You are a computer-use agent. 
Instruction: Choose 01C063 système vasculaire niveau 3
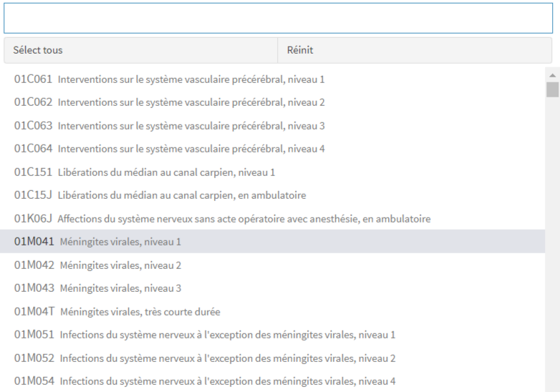coord(170,126)
